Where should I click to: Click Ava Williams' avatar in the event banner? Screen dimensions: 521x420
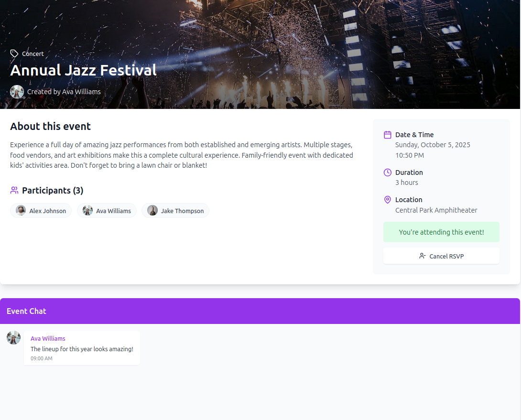17,91
